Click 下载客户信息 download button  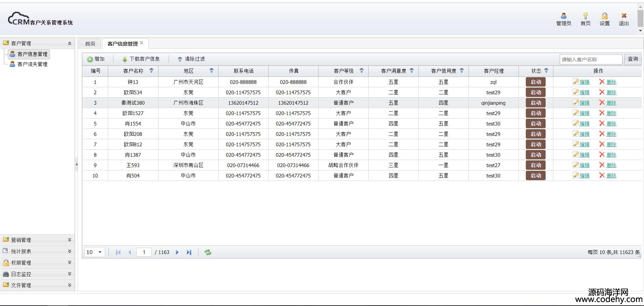point(141,59)
